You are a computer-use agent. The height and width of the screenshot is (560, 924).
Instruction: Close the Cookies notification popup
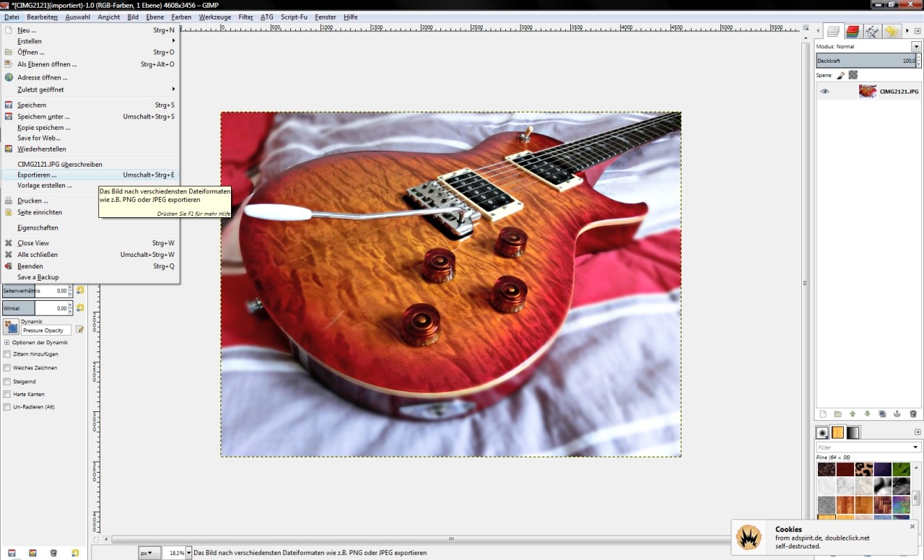tap(912, 527)
